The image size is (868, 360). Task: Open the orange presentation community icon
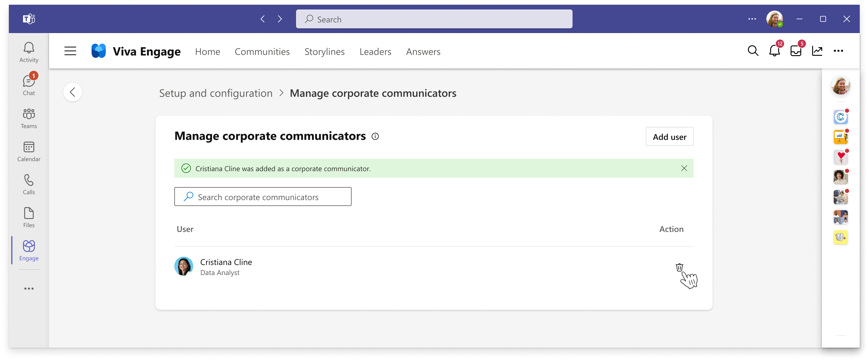pos(840,137)
